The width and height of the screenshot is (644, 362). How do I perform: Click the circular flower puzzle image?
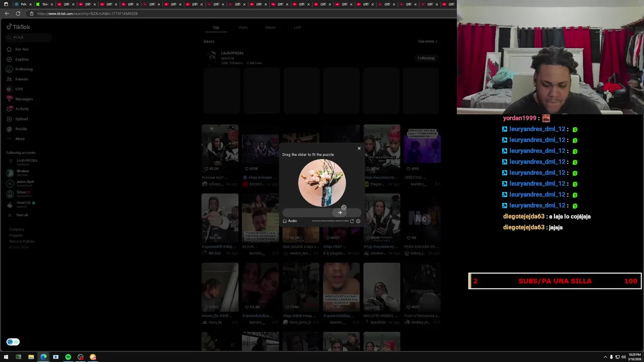(x=322, y=183)
